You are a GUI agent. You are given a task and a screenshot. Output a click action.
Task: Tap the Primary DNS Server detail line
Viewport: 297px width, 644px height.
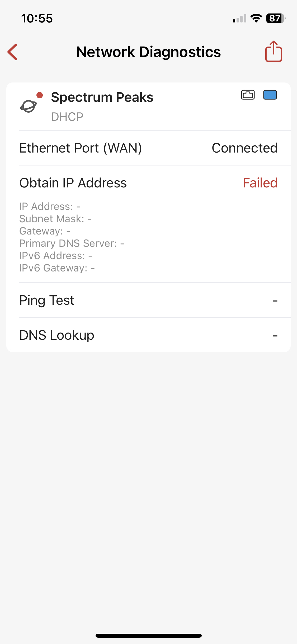tap(72, 243)
